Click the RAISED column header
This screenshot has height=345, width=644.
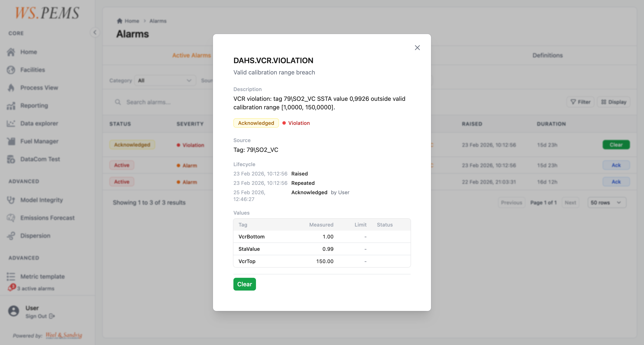(x=472, y=124)
